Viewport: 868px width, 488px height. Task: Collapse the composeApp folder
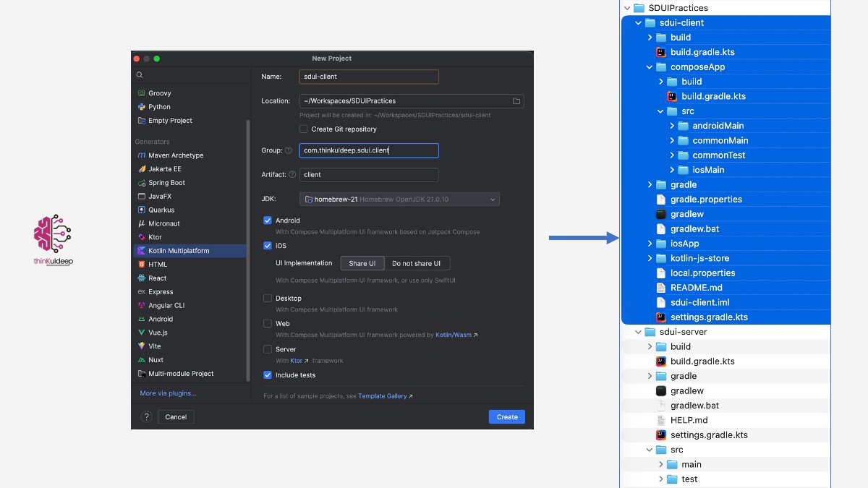click(650, 67)
